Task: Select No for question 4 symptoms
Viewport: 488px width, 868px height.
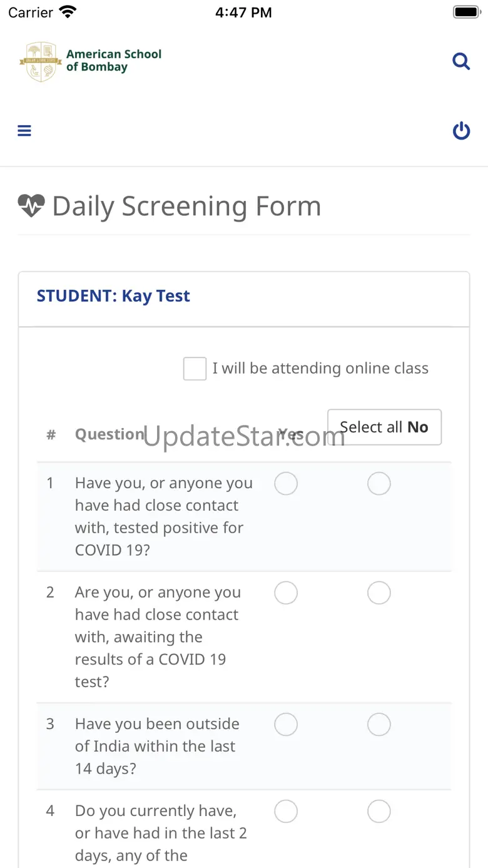Action: pos(379,811)
